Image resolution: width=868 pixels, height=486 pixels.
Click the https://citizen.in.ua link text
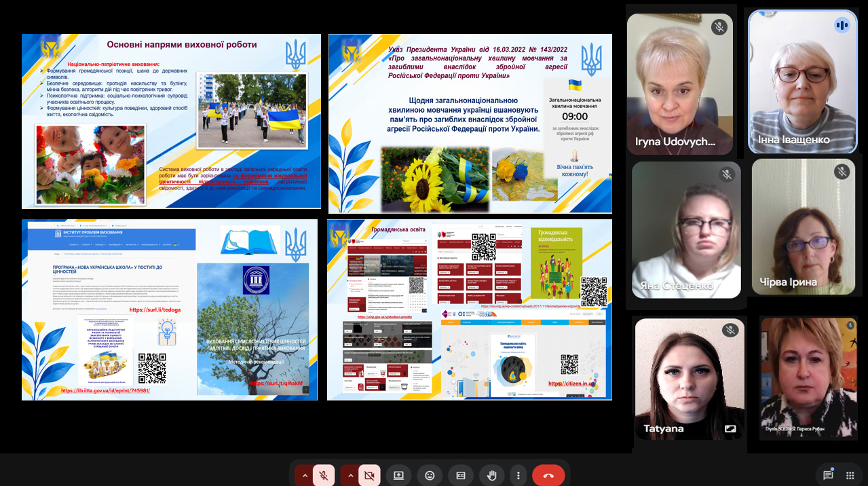(x=571, y=384)
